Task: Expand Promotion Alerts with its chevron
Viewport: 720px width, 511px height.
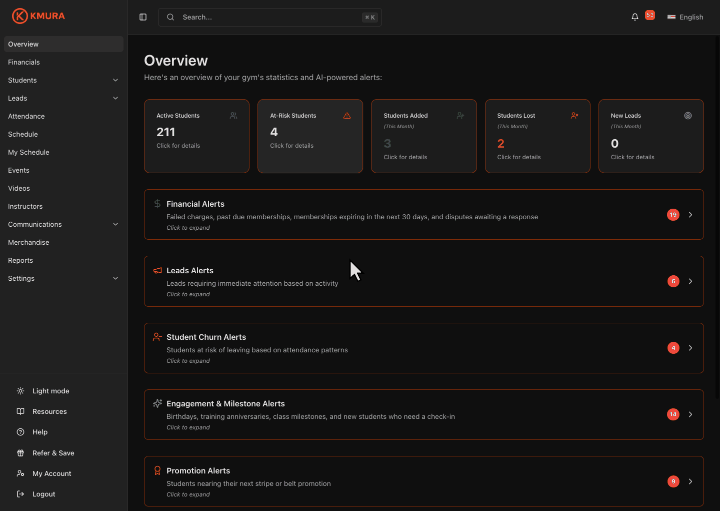Action: 690,482
